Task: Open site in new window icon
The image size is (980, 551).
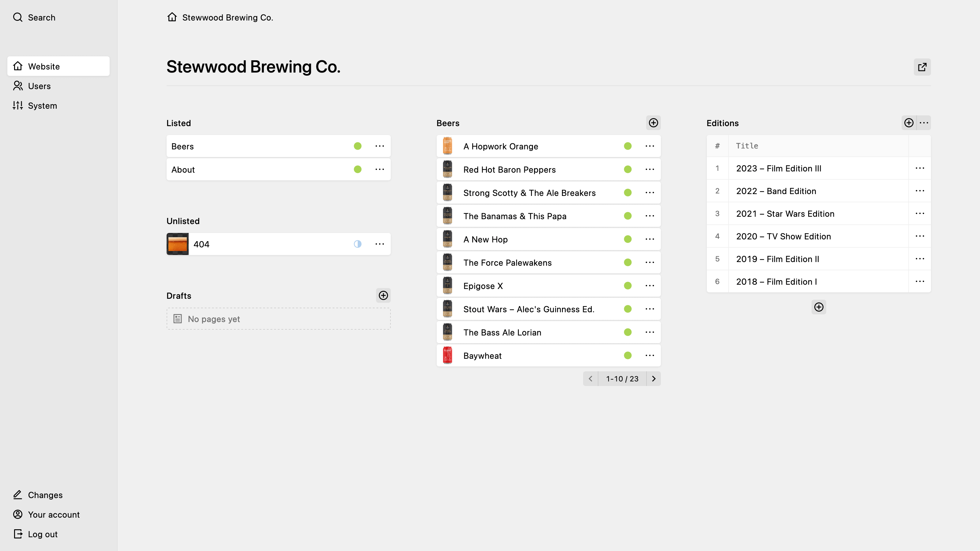Action: [x=922, y=67]
